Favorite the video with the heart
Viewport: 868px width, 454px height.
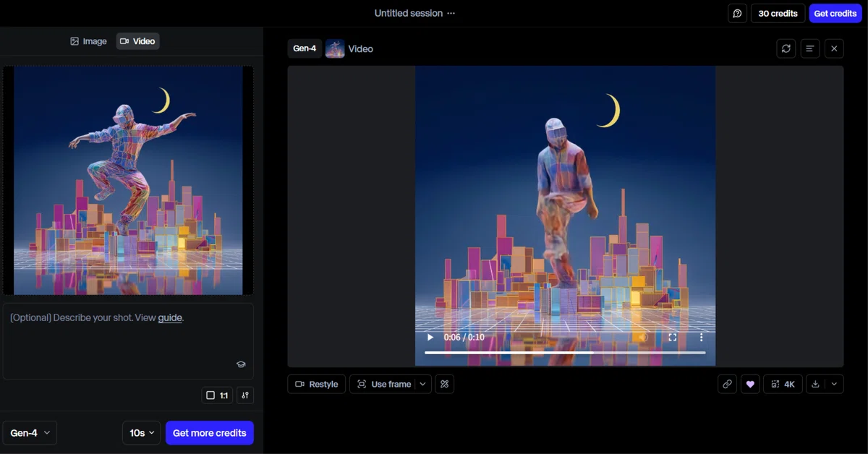pyautogui.click(x=750, y=384)
